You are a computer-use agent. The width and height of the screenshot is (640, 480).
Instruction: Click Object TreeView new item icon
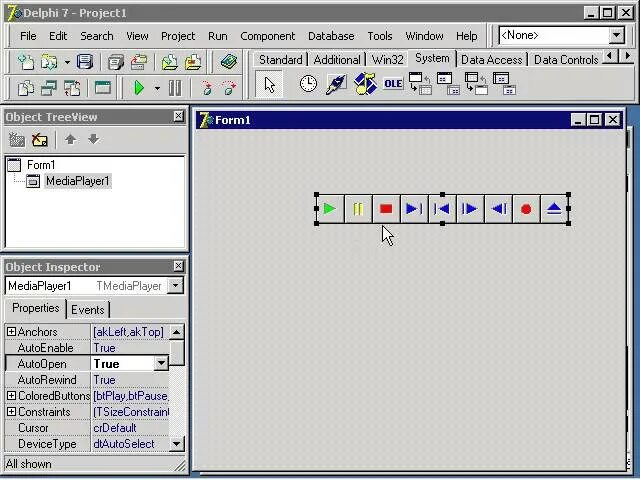(x=17, y=140)
